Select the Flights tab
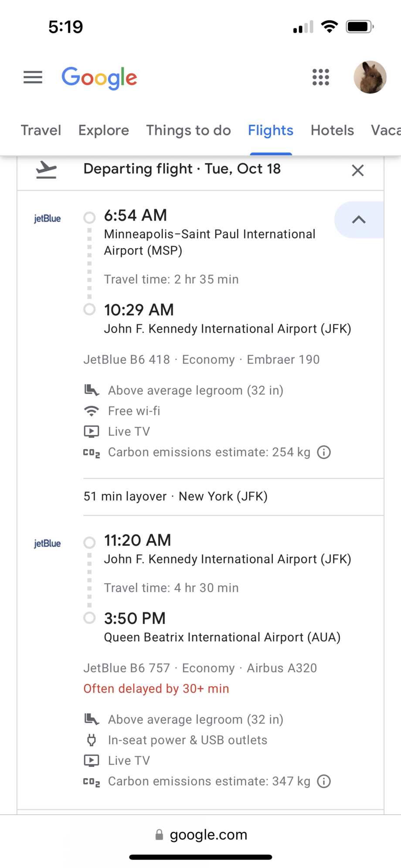401x868 pixels. [x=271, y=130]
